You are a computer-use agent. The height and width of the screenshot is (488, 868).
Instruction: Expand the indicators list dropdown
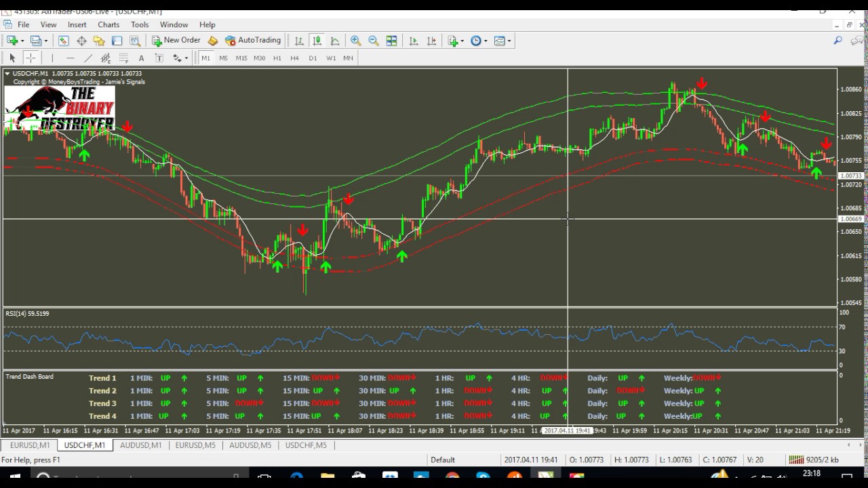(x=462, y=41)
